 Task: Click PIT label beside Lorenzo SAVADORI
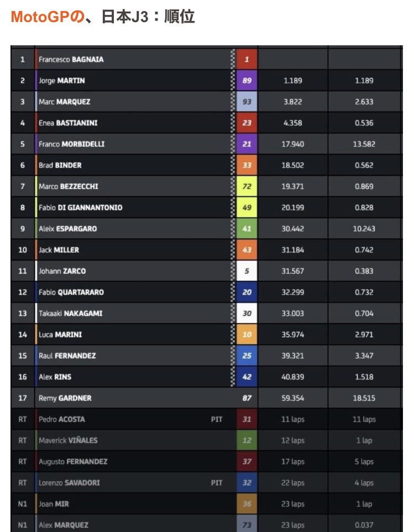pos(217,483)
